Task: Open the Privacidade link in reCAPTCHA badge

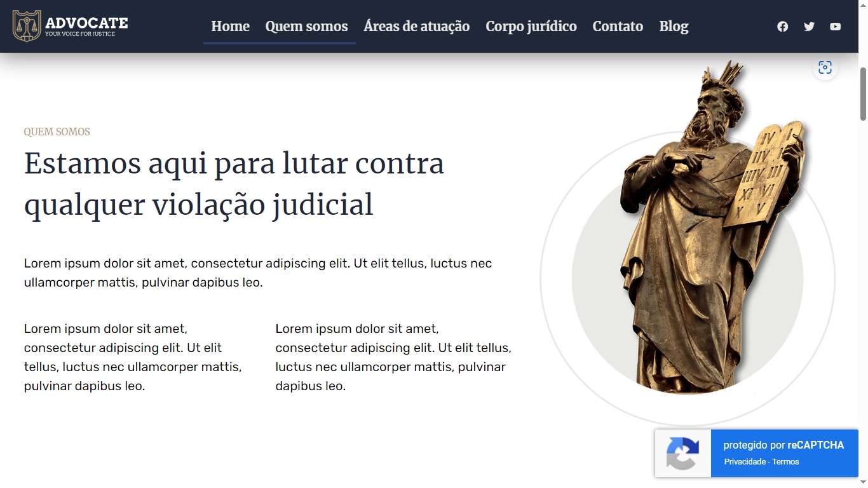Action: (745, 462)
